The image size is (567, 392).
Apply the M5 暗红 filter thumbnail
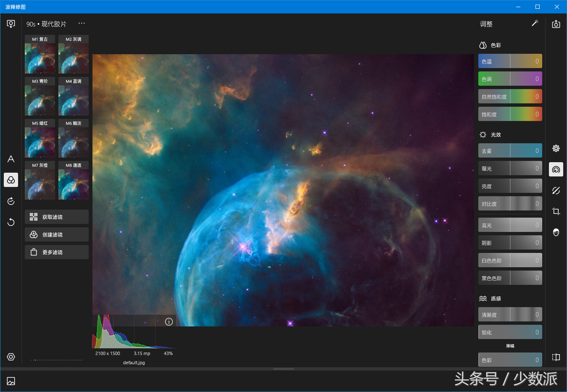pos(40,139)
